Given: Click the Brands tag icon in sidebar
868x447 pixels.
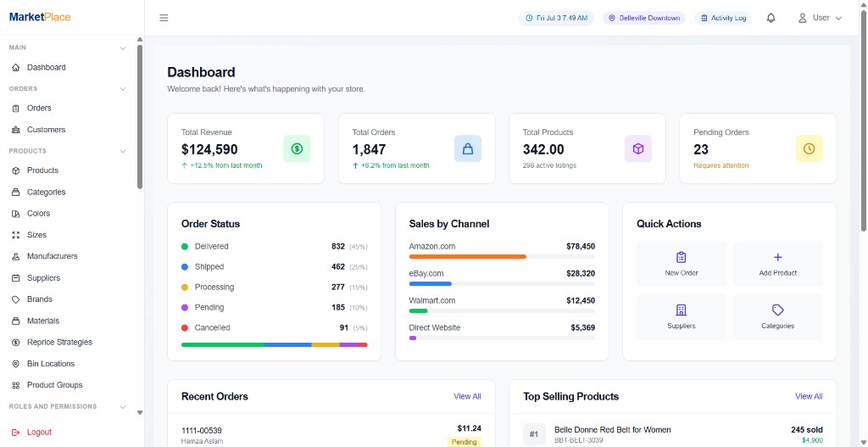Looking at the screenshot, I should (x=15, y=299).
